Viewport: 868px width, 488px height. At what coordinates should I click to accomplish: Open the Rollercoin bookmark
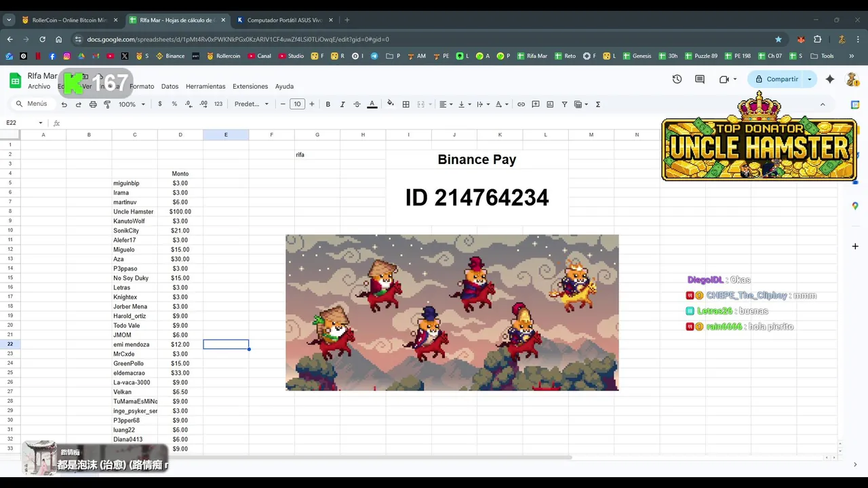tap(223, 56)
